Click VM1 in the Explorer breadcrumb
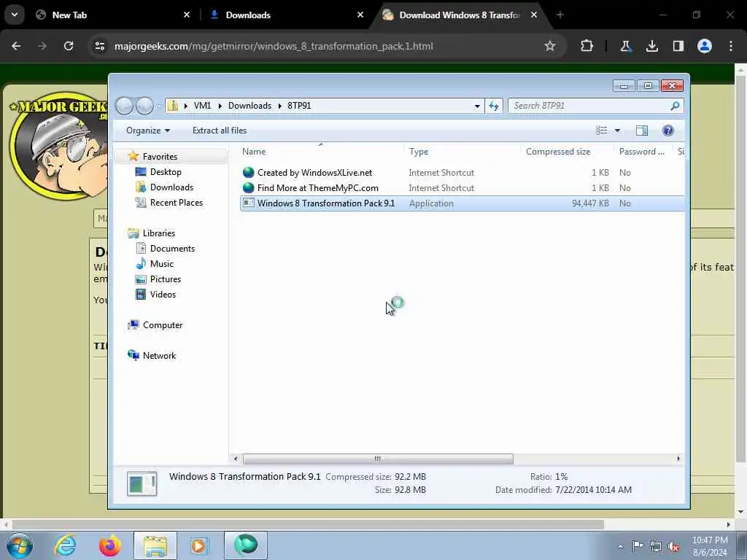This screenshot has height=560, width=747. point(202,106)
